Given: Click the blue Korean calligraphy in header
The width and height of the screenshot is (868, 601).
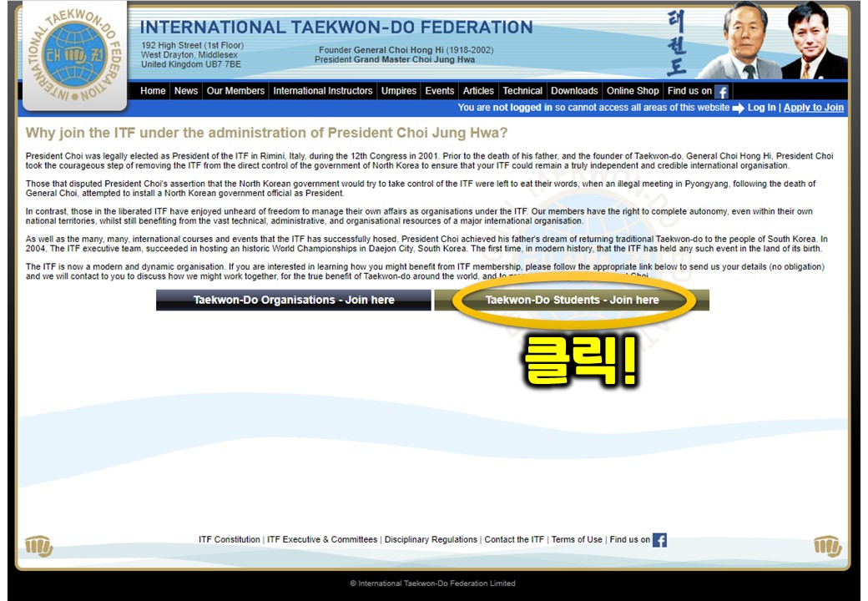Looking at the screenshot, I should tap(677, 43).
